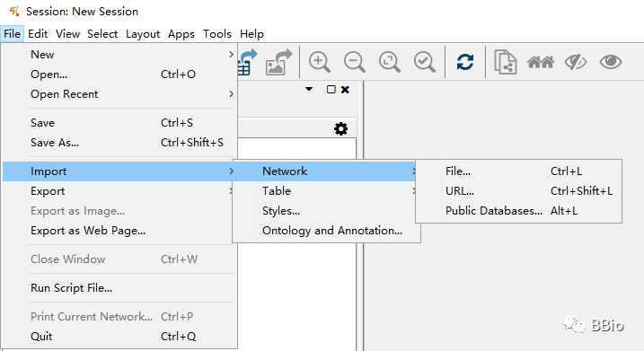This screenshot has height=351, width=644.
Task: Click the first neighbors houses icon
Action: 541,63
